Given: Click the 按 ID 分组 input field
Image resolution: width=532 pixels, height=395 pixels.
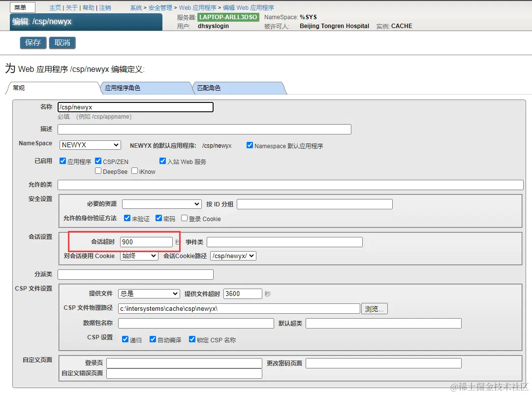Looking at the screenshot, I should pyautogui.click(x=314, y=204).
